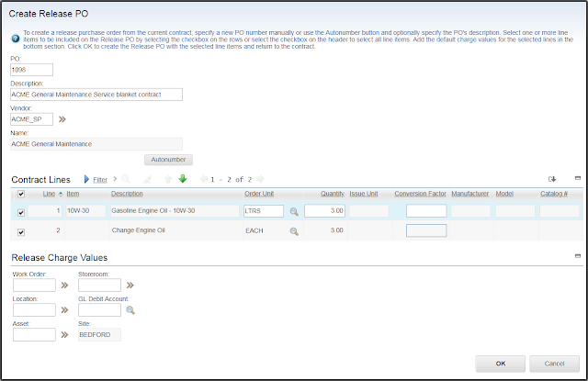Click the LTRS order unit field
Viewport: 588px width, 381px height.
[x=264, y=211]
